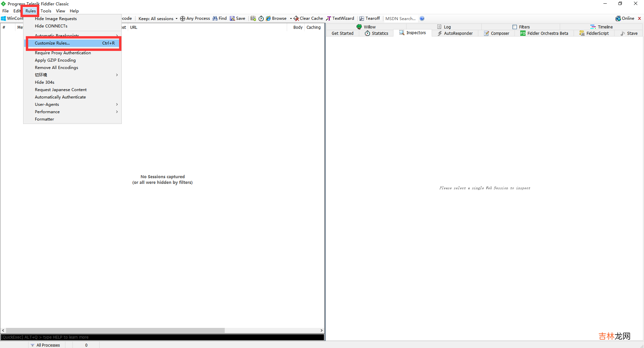Viewport: 644px width, 348px height.
Task: Click inside the MSDN Search field
Action: tap(400, 18)
